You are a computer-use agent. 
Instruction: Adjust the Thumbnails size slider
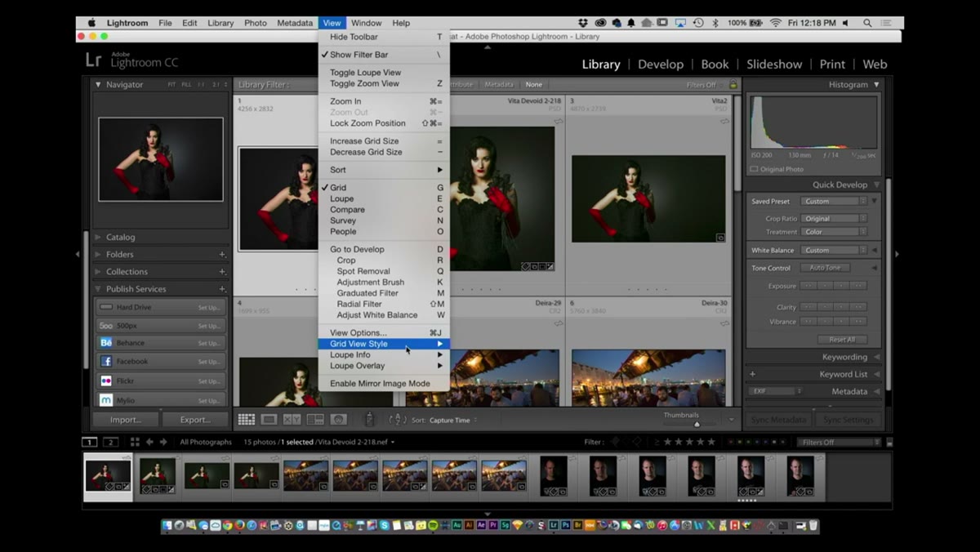(x=697, y=423)
